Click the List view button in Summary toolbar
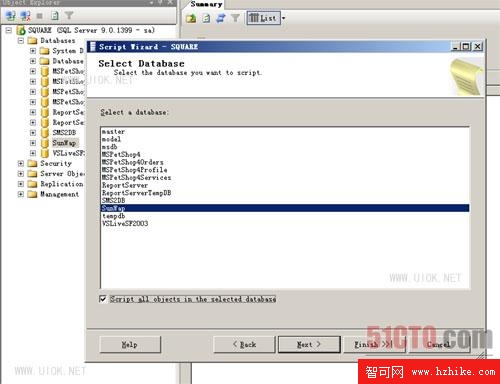Image resolution: width=500 pixels, height=384 pixels. tap(263, 18)
